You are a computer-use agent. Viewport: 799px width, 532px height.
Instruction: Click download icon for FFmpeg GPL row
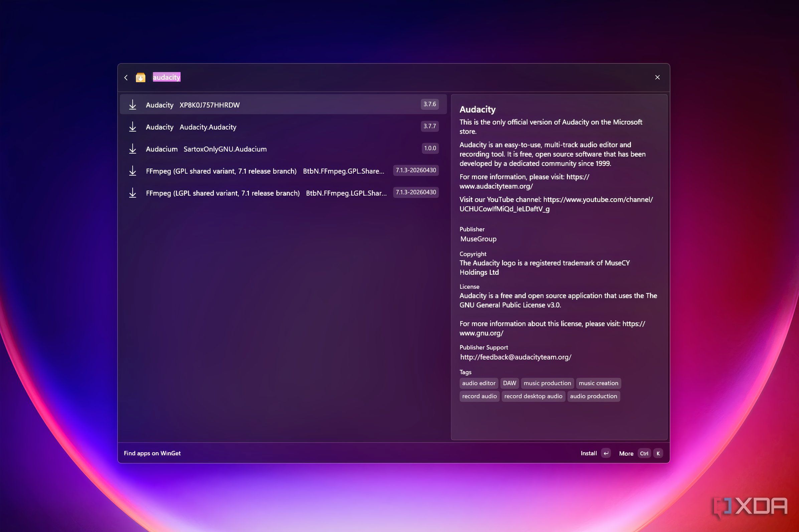133,171
